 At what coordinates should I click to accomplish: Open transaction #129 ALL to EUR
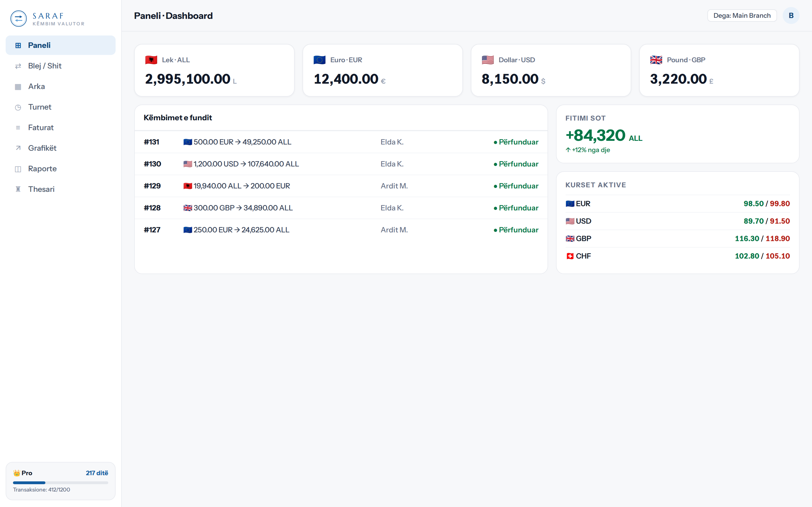coord(341,186)
